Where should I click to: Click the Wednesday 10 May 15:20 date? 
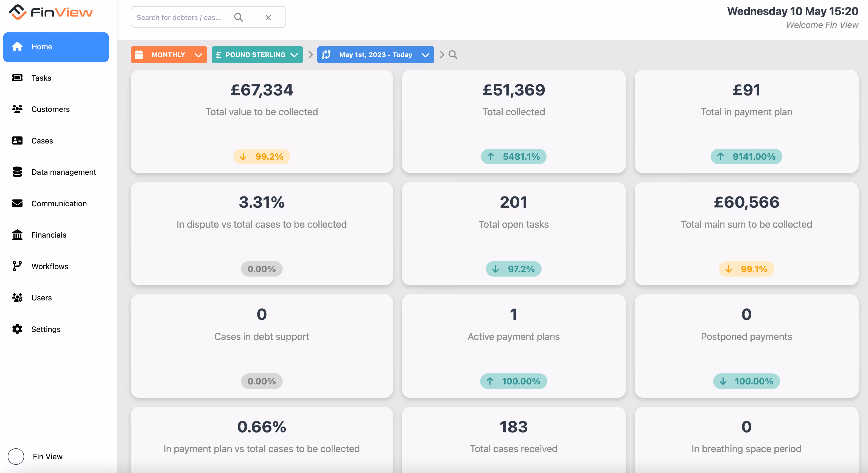(793, 11)
